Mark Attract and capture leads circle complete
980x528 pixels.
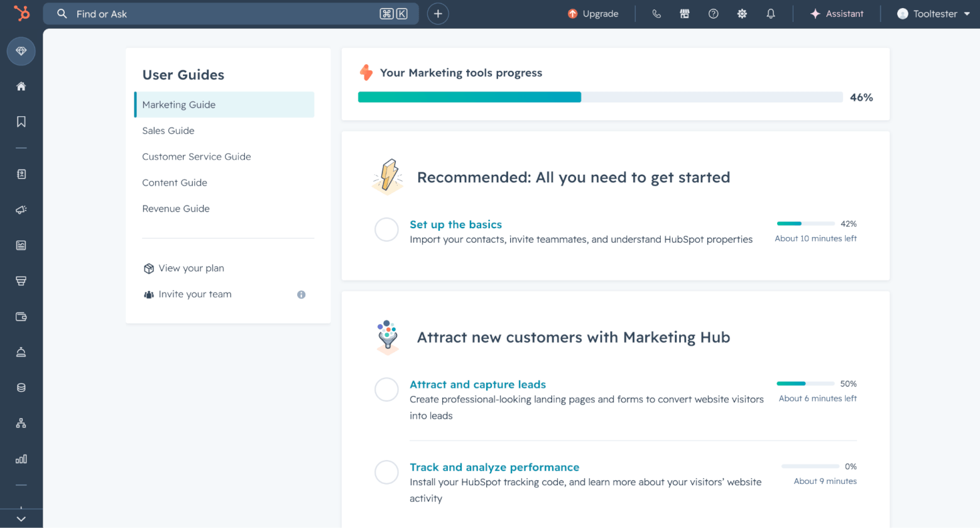(x=386, y=390)
